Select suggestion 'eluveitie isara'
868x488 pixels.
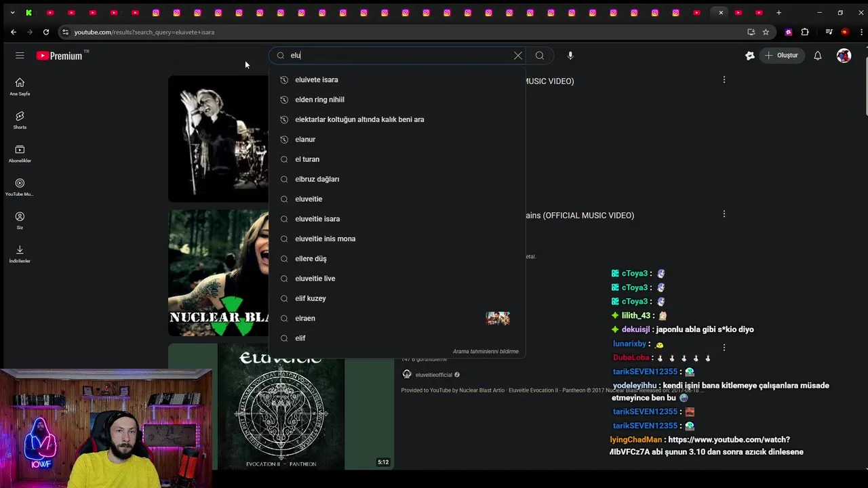coord(397,219)
